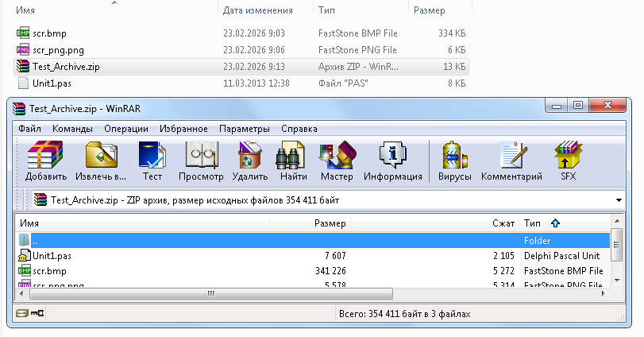Click the Удалить toolbar icon
Screen dimensions: 644x337
(249, 155)
